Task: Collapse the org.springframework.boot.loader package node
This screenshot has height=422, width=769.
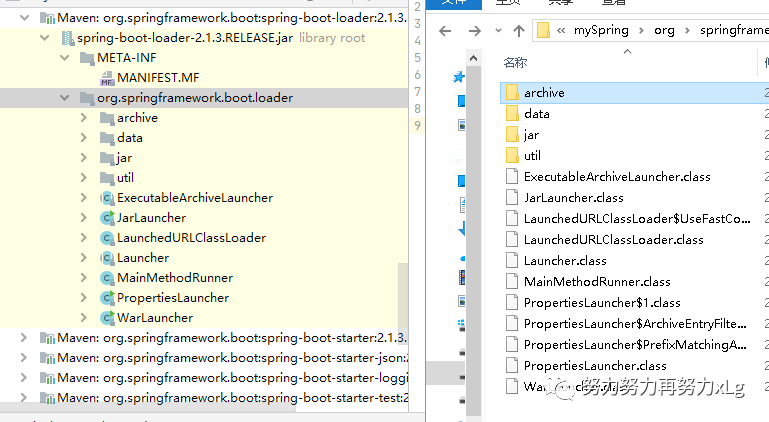Action: (64, 98)
